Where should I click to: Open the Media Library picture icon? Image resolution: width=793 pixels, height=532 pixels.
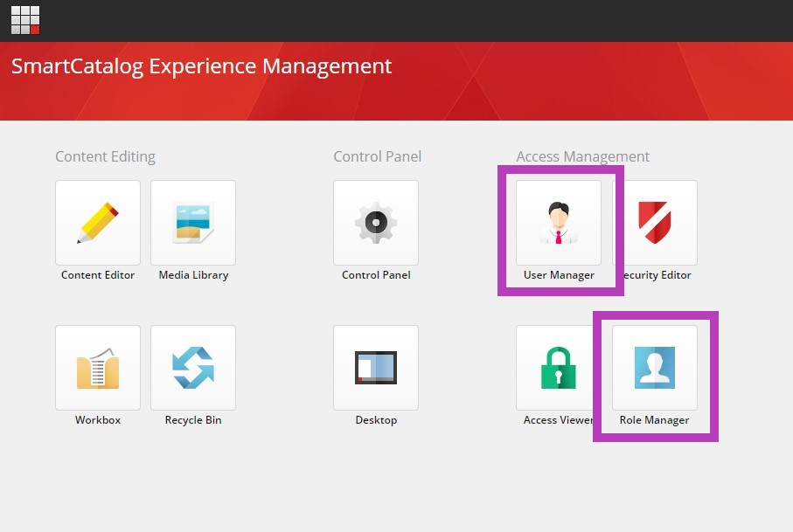193,223
